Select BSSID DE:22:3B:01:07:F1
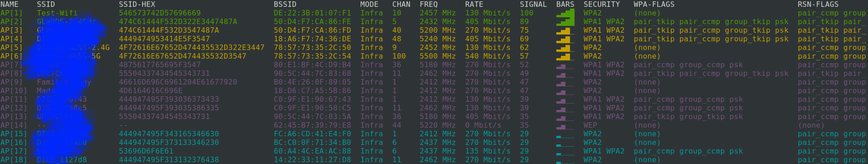This screenshot has height=164, width=868. pyautogui.click(x=313, y=13)
